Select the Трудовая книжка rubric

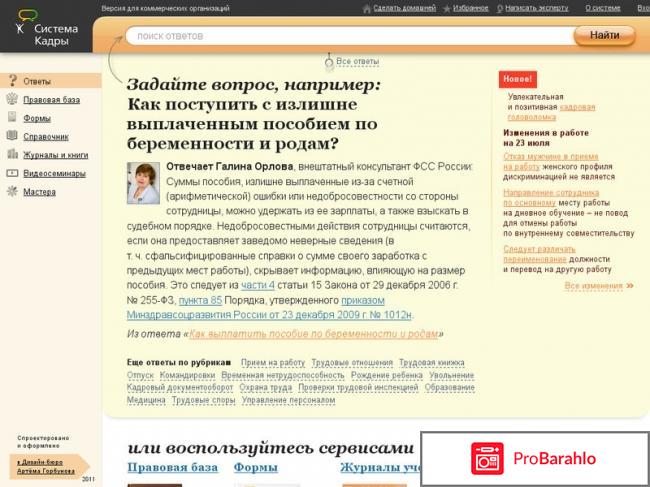[x=432, y=363]
